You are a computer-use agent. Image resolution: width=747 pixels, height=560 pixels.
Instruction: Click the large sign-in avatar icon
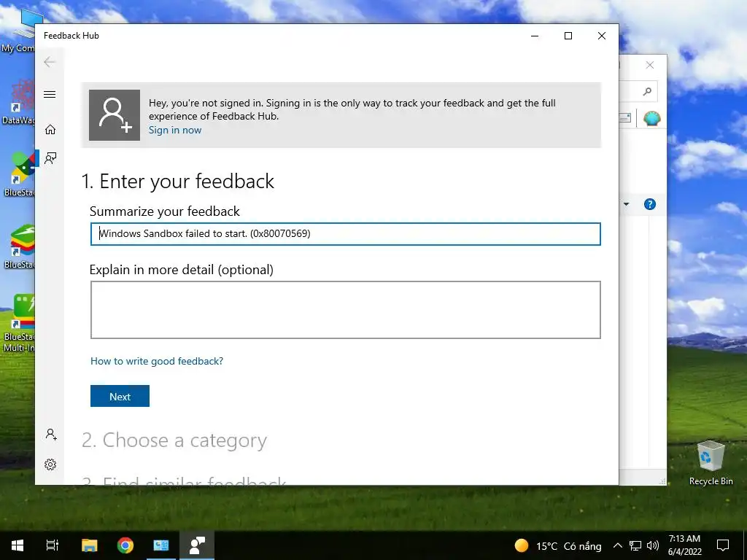point(115,115)
